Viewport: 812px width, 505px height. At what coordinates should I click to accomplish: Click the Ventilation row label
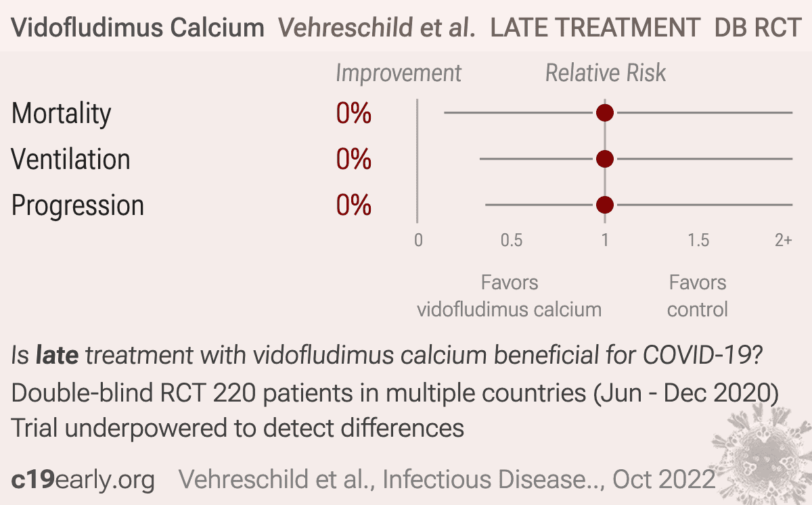(71, 160)
